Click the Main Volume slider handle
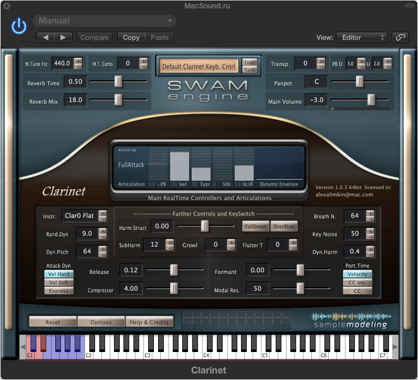This screenshot has width=418, height=380. 371,99
